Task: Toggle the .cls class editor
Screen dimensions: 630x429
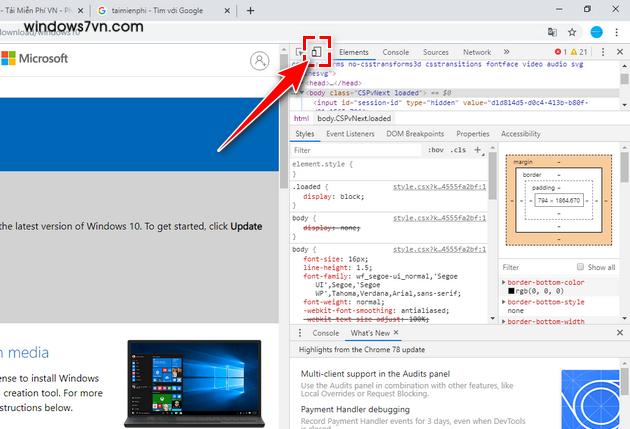Action: pyautogui.click(x=458, y=150)
